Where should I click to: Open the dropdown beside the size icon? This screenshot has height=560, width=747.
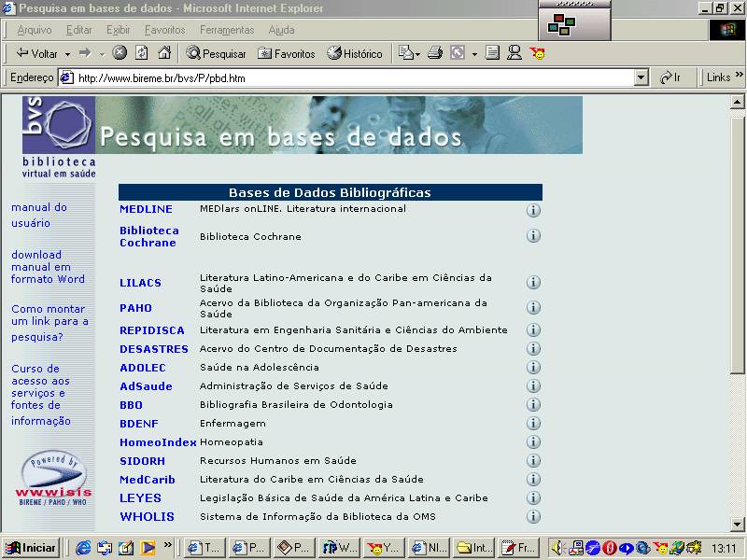[474, 54]
